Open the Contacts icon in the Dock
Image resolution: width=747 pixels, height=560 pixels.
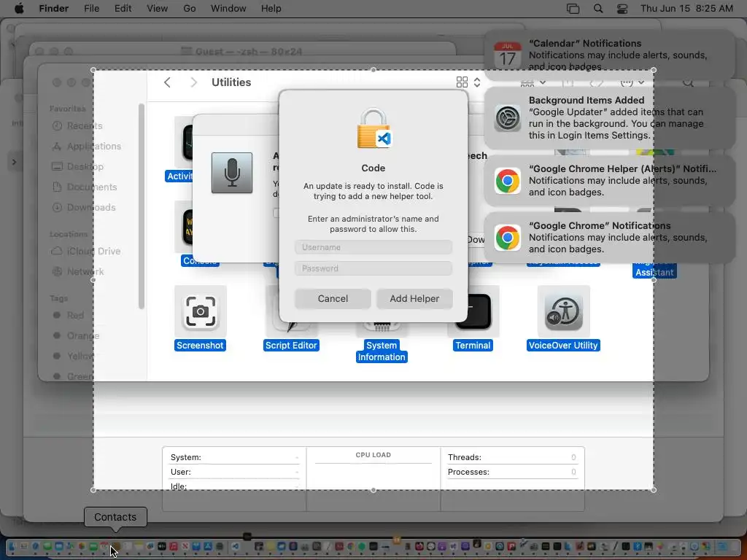click(x=115, y=547)
